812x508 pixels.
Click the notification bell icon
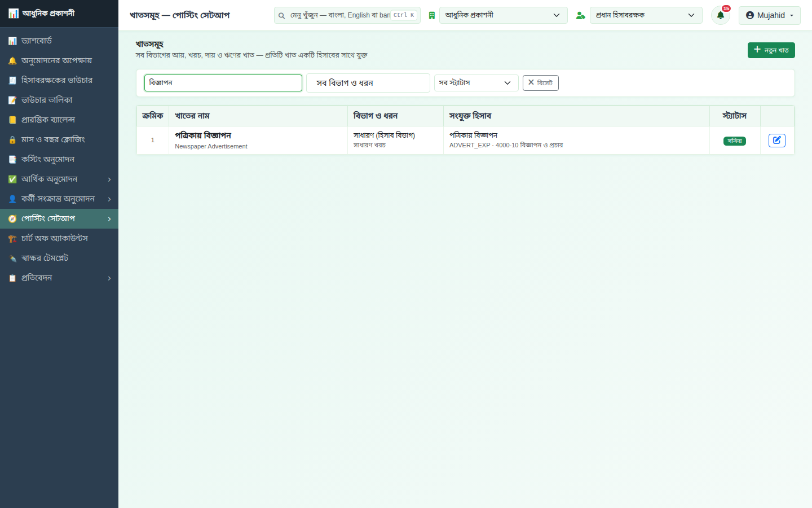coord(720,15)
